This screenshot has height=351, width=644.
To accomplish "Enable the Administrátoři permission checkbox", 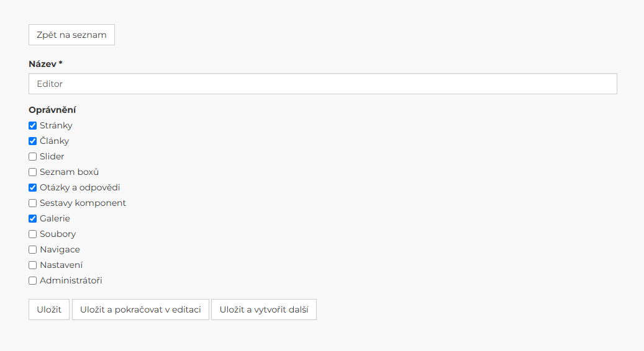I will coord(32,281).
